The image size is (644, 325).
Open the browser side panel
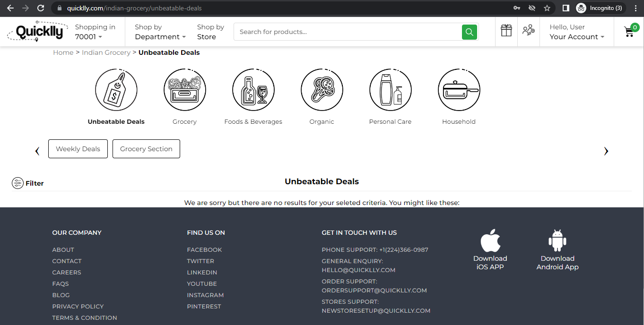566,8
